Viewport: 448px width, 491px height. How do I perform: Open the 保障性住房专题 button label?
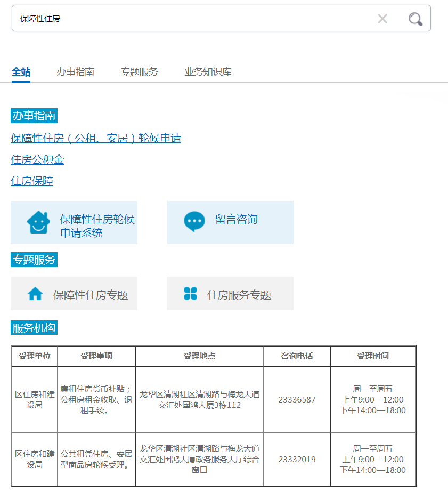pyautogui.click(x=91, y=295)
